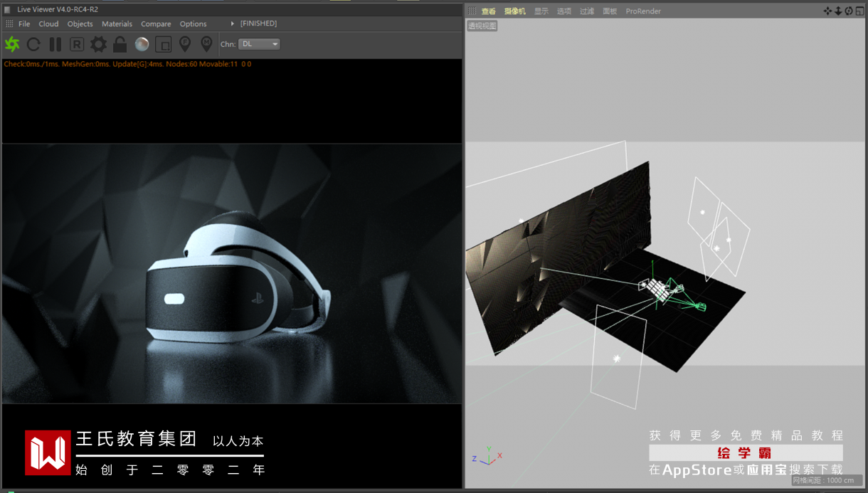Screen dimensions: 868x493
Task: Select the focus picker F pin icon
Action: click(185, 44)
